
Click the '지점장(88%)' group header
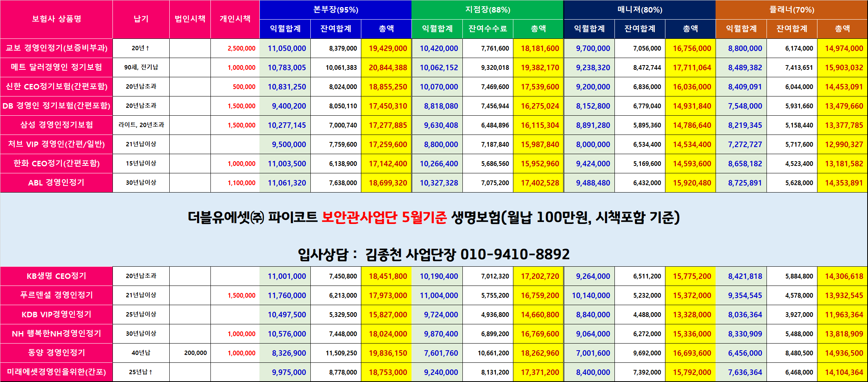[x=487, y=10]
